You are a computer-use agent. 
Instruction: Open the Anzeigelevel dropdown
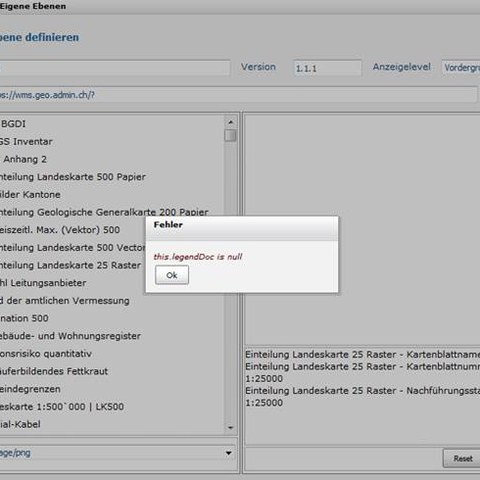click(461, 68)
